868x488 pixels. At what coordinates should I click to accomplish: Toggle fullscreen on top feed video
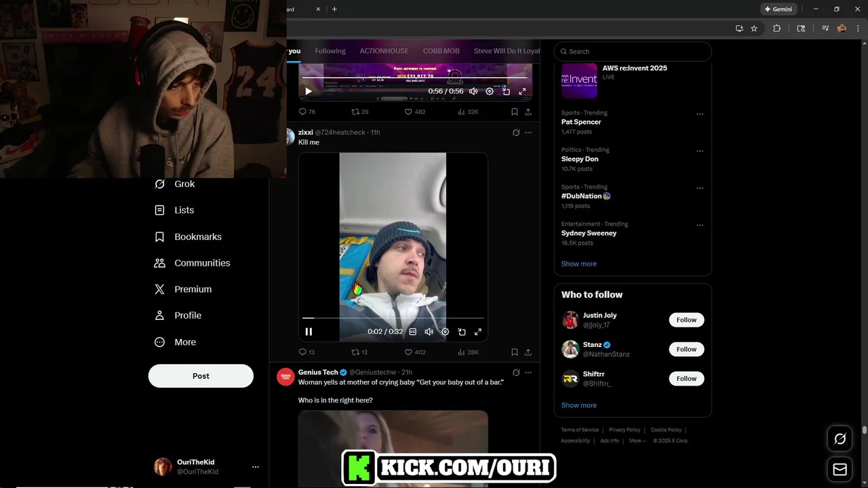tap(522, 91)
